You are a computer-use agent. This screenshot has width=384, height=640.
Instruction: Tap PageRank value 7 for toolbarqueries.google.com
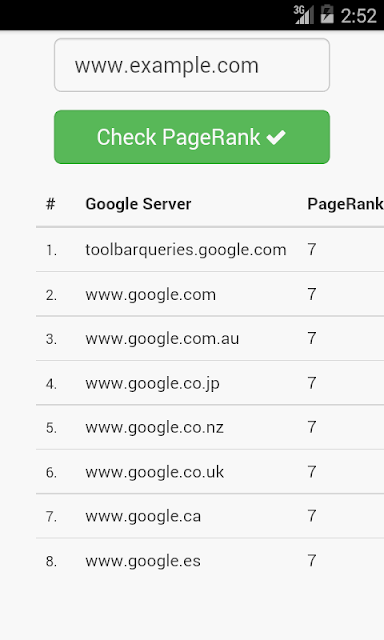pos(312,249)
